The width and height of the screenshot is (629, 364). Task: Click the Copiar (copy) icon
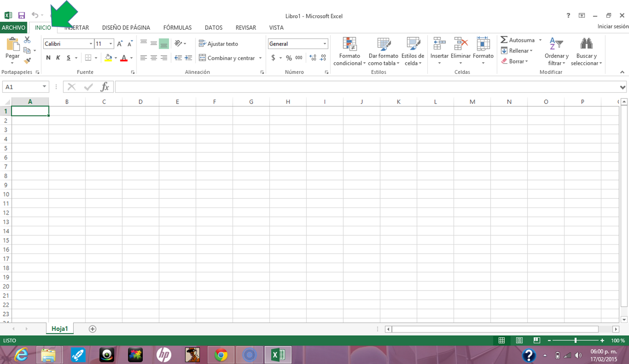tap(26, 50)
